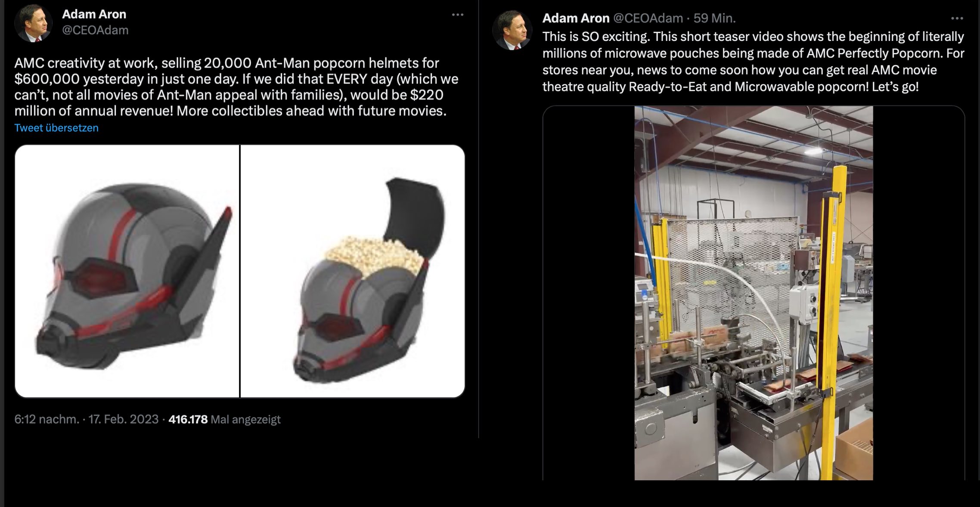The height and width of the screenshot is (507, 980).
Task: Click 'Tweet übersetzen' translate link
Action: coord(56,128)
